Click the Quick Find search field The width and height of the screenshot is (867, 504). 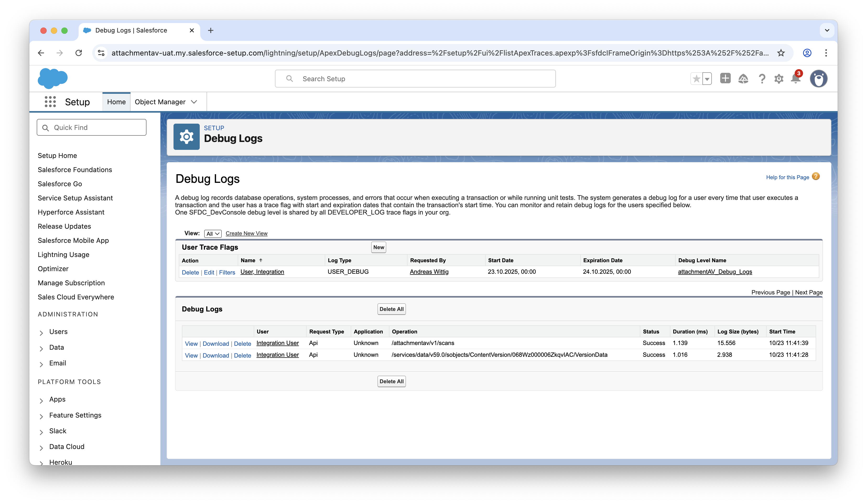coord(91,128)
